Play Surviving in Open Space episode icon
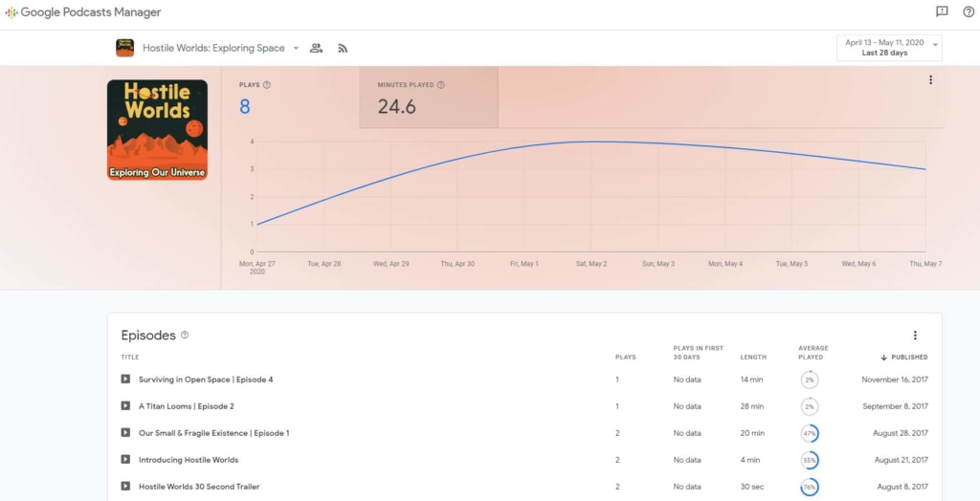 [x=125, y=380]
